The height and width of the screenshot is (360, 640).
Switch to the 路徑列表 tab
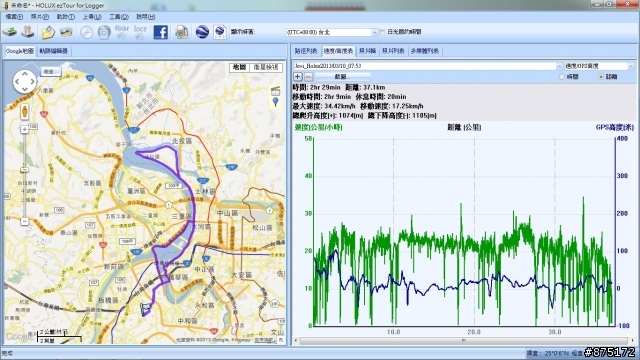pos(306,51)
